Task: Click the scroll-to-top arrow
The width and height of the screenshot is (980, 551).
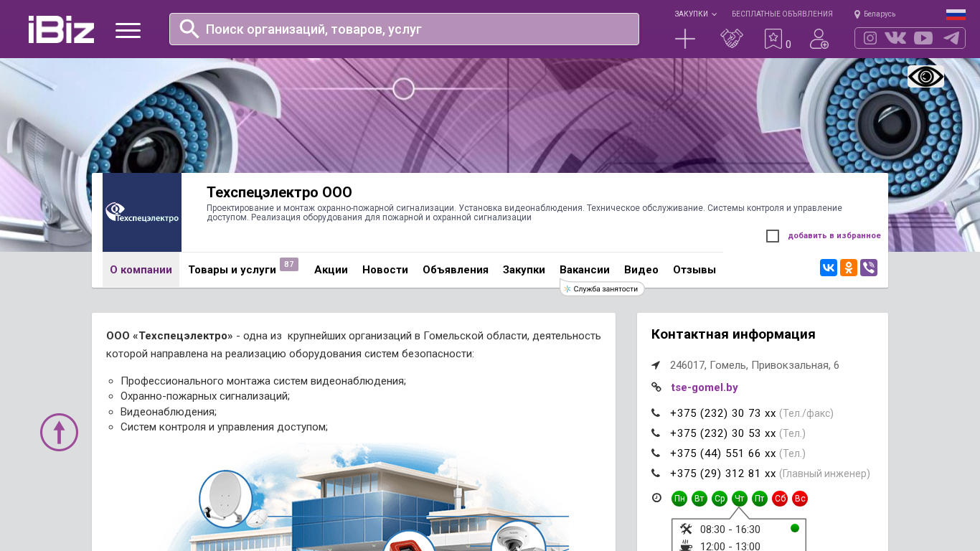Action: click(59, 432)
